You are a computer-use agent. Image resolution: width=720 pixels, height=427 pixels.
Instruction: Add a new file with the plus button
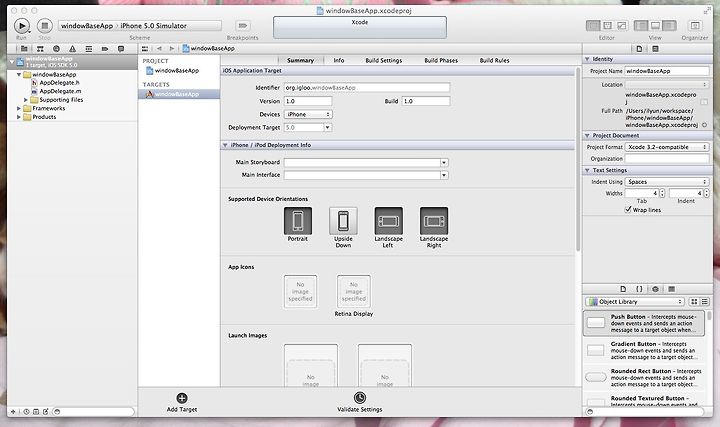coord(13,412)
